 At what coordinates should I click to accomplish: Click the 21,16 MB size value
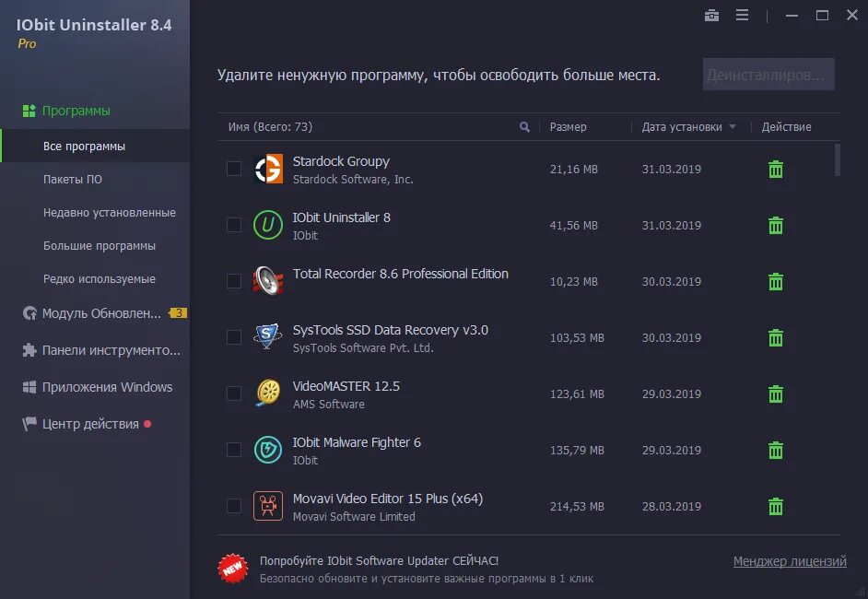[x=573, y=170]
